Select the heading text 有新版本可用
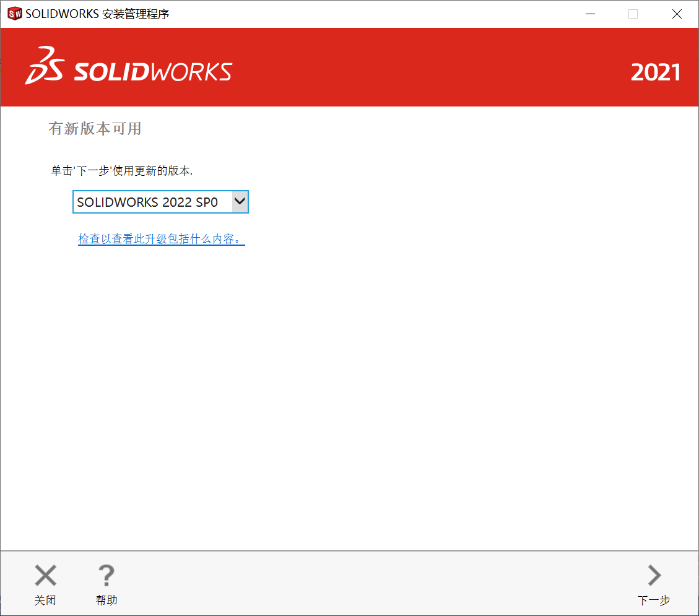This screenshot has height=616, width=699. [95, 129]
